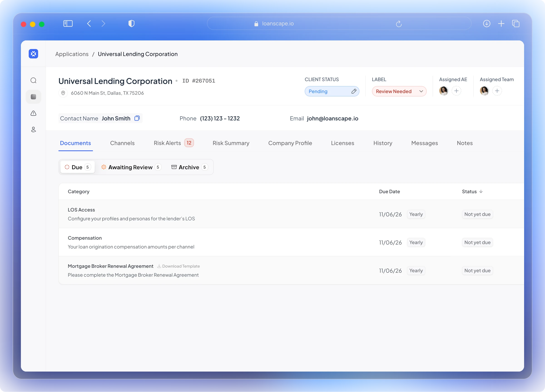
Task: Click the loanscape.io address bar
Action: pos(339,24)
